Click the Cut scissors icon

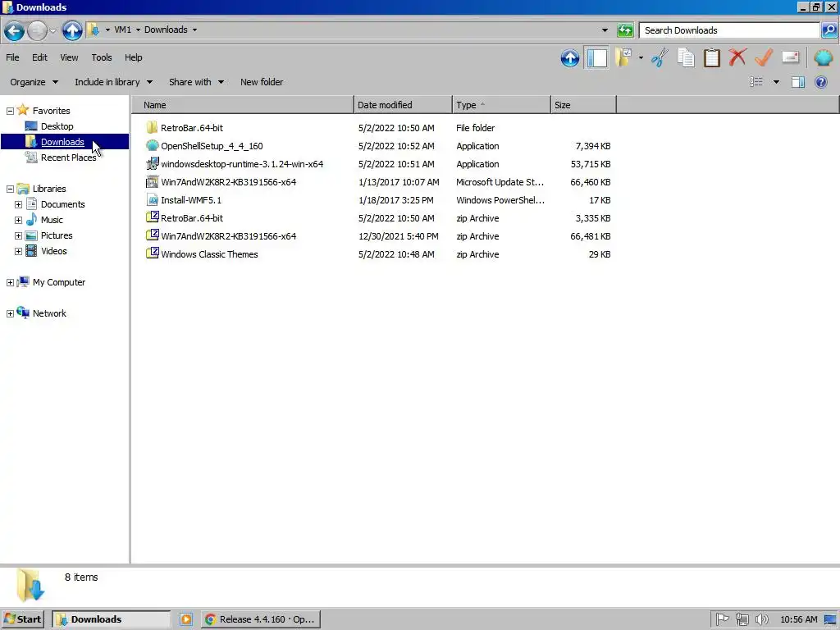pos(660,58)
